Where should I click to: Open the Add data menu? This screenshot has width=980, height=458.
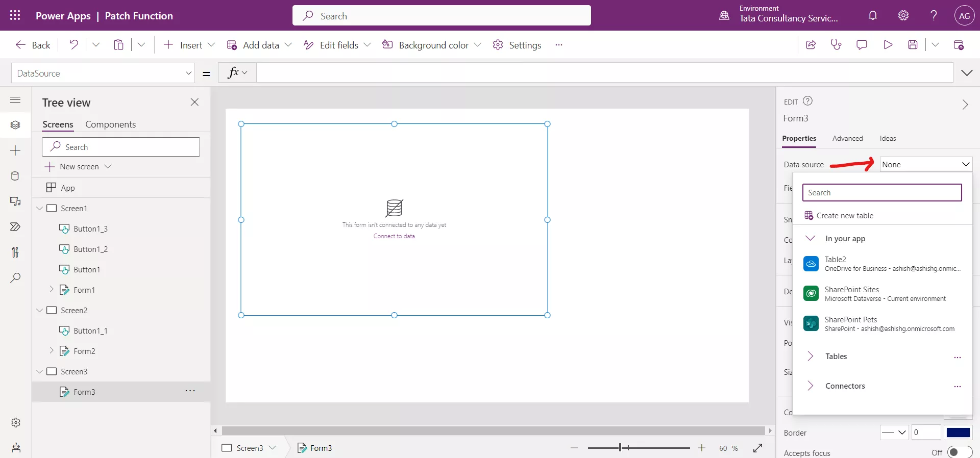(259, 45)
